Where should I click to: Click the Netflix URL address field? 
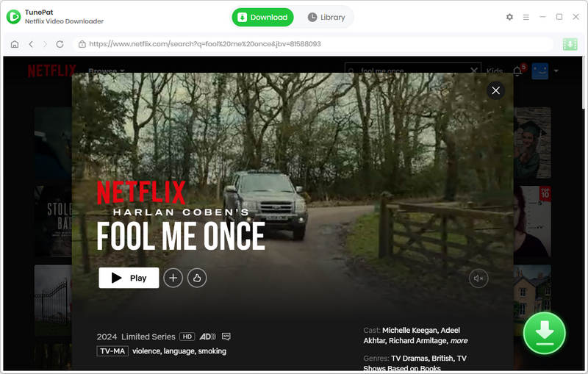313,44
